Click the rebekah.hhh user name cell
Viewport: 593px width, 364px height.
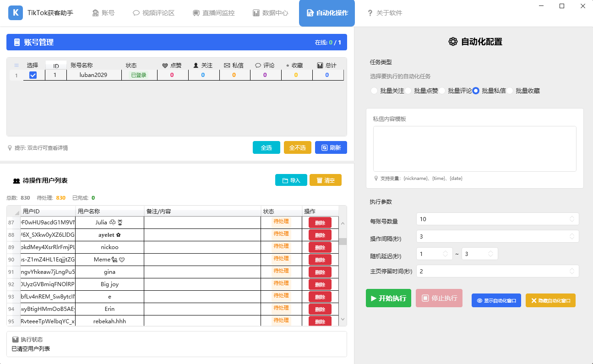(x=109, y=321)
